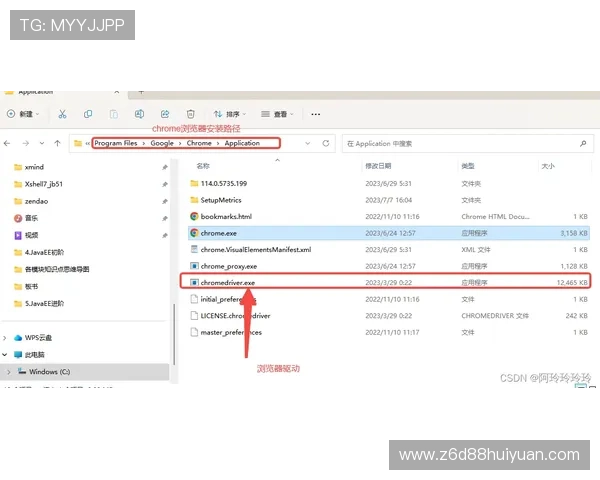
Task: Select the 114.0.5735.199 folder
Action: 389,183
